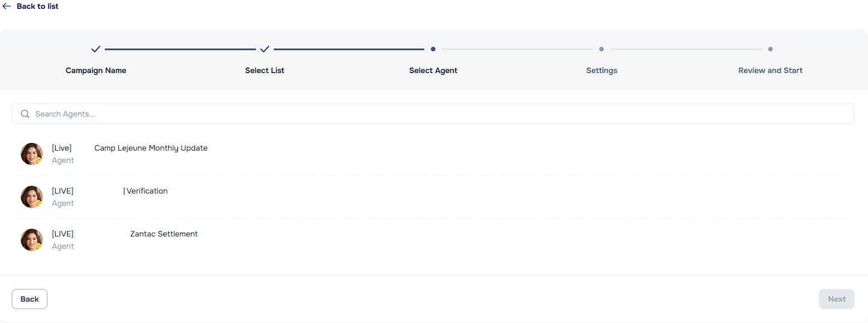Click the checkmark icon on the Campaign Name step

(x=95, y=49)
